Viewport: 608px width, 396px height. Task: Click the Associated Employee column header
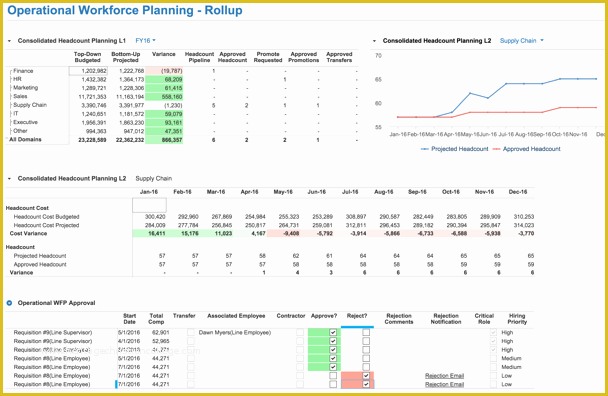coord(236,316)
